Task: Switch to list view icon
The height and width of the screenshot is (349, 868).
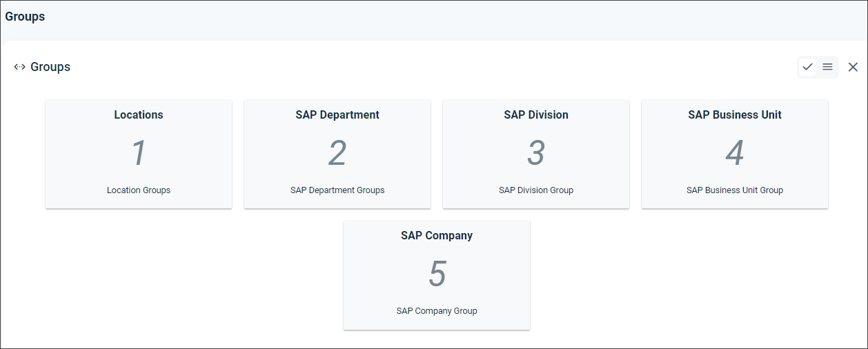Action: click(x=827, y=67)
